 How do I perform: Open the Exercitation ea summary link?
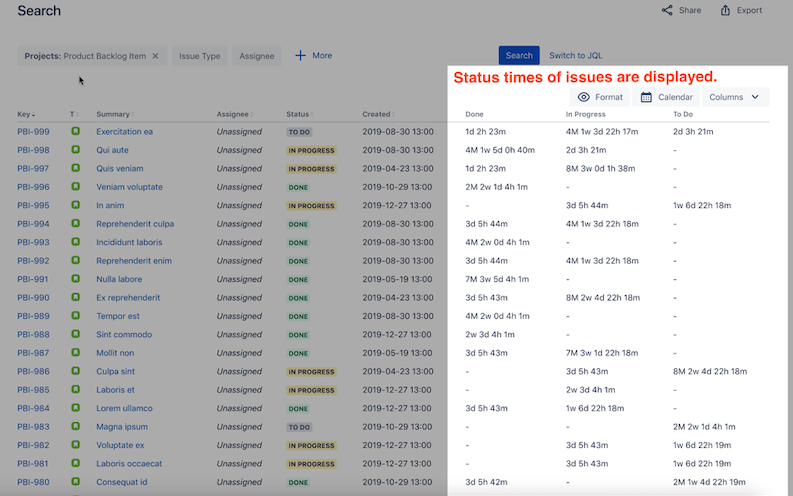coord(124,131)
